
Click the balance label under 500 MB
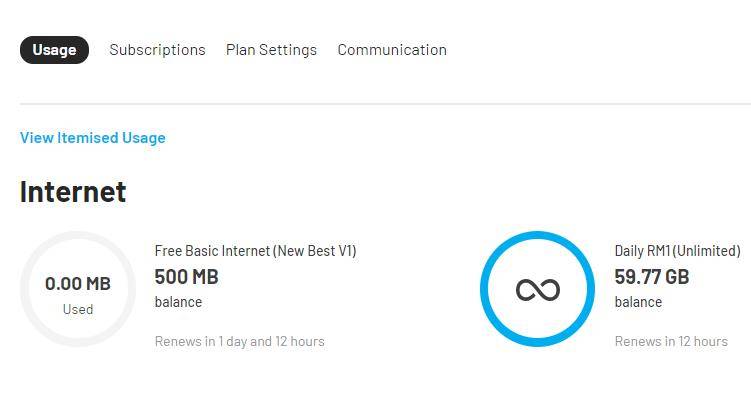[x=178, y=302]
